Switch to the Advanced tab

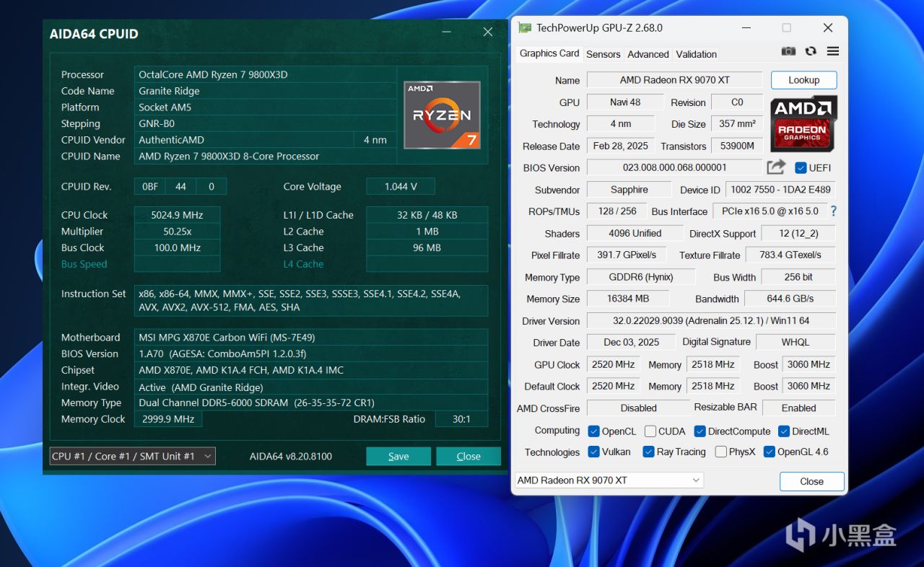tap(648, 54)
